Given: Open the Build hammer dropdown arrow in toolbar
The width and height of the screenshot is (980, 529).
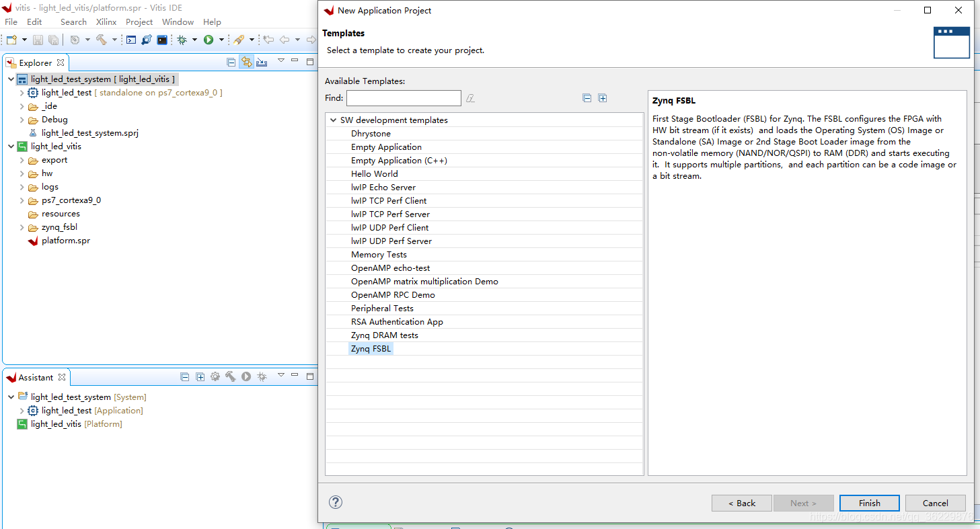Looking at the screenshot, I should click(114, 40).
